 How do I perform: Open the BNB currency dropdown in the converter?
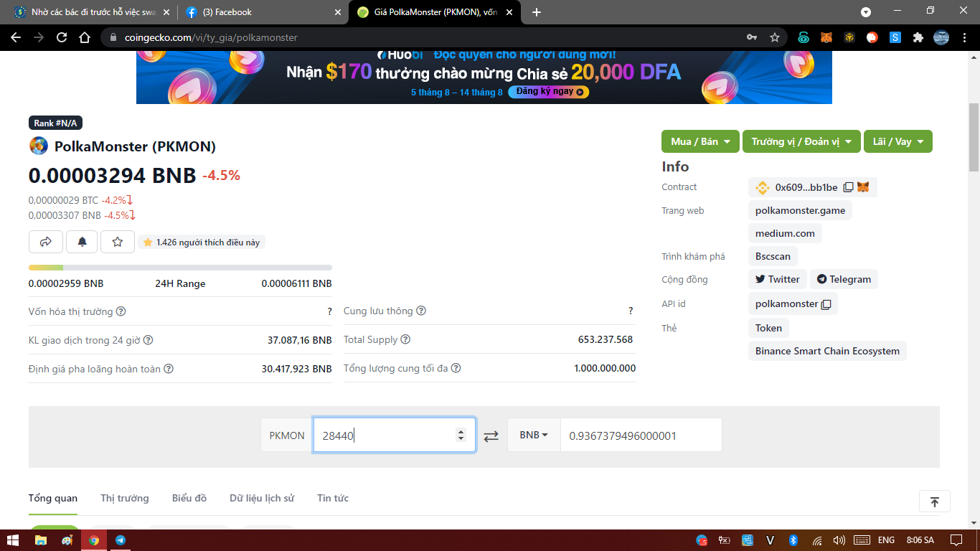click(534, 435)
